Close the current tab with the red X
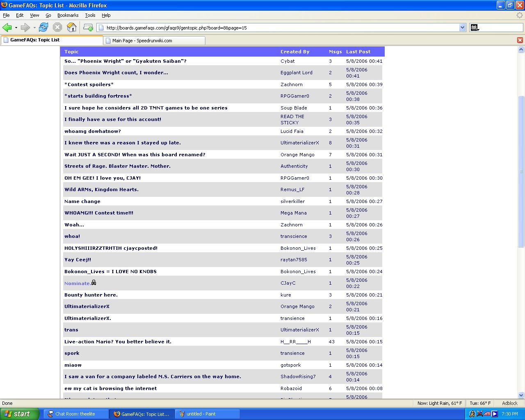The image size is (525, 420). (520, 40)
